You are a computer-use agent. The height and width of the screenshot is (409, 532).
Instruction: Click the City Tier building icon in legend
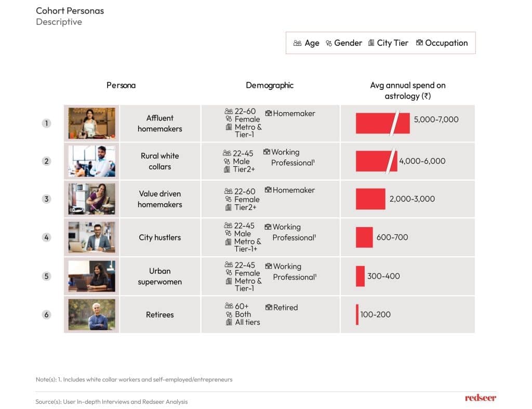[x=371, y=43]
